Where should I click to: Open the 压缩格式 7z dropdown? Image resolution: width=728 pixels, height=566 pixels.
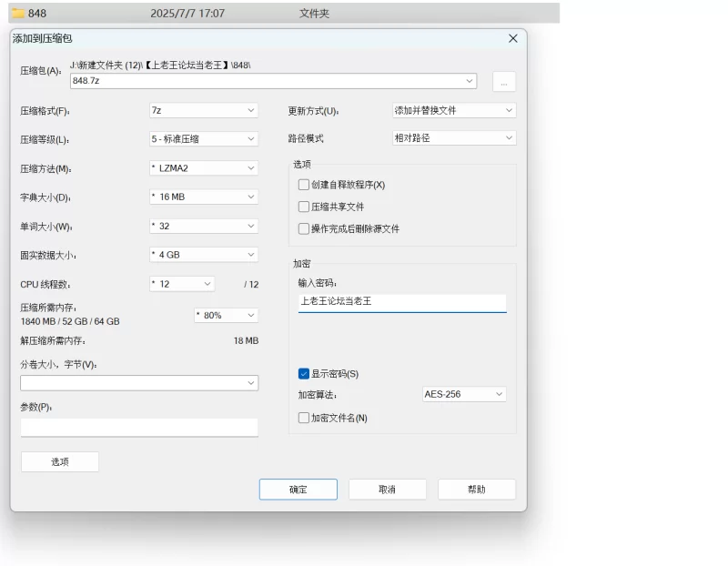(x=204, y=110)
